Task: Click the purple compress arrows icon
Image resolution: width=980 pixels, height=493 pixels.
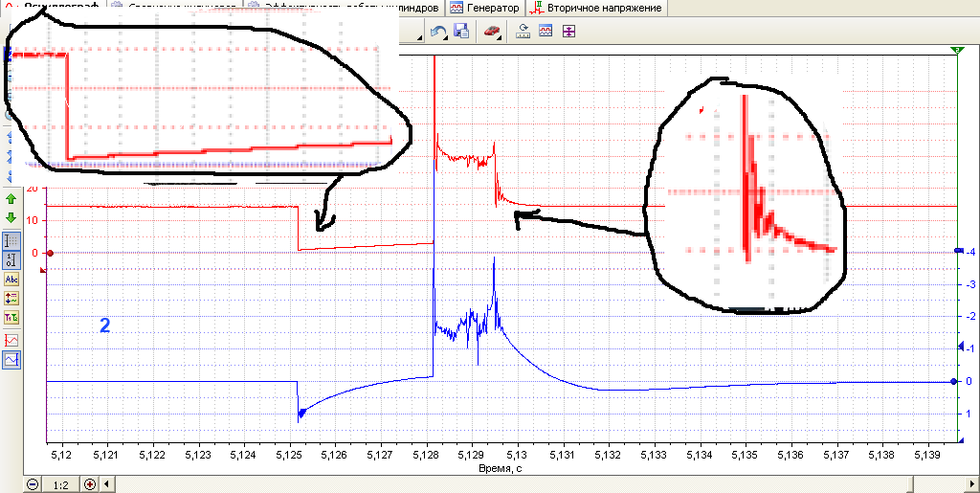Action: pyautogui.click(x=568, y=31)
